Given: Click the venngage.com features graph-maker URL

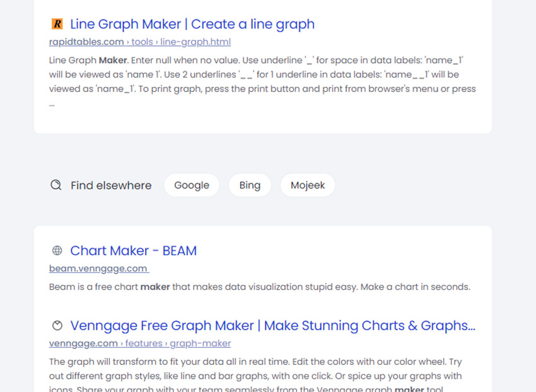Looking at the screenshot, I should pyautogui.click(x=140, y=343).
